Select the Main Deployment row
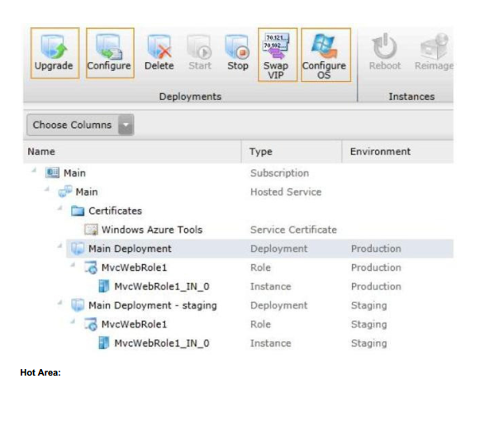 259,248
